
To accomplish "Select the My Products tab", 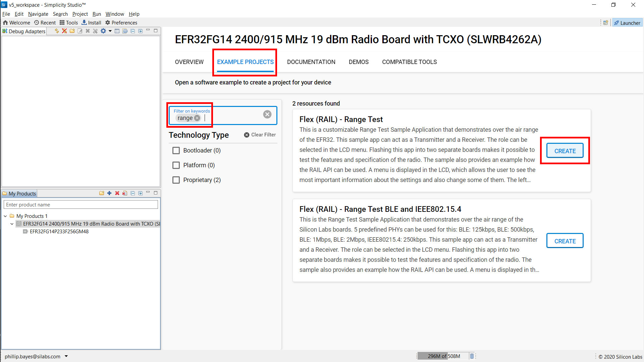I will (x=19, y=194).
